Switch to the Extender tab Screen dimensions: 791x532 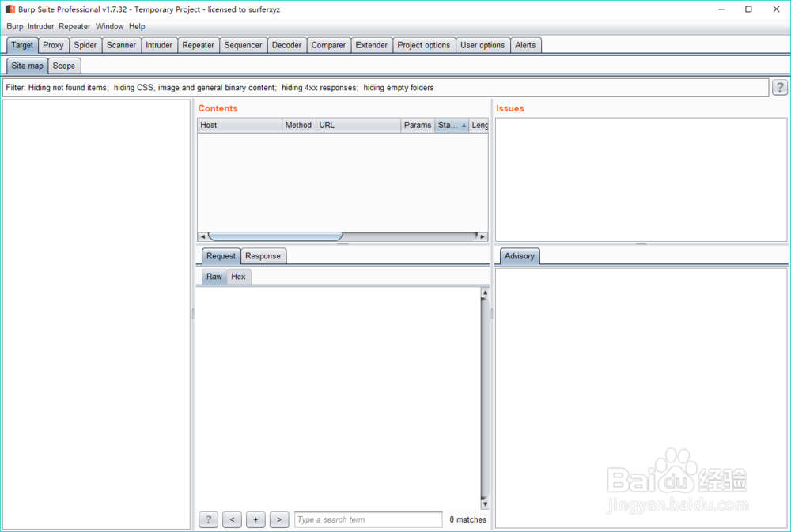372,45
